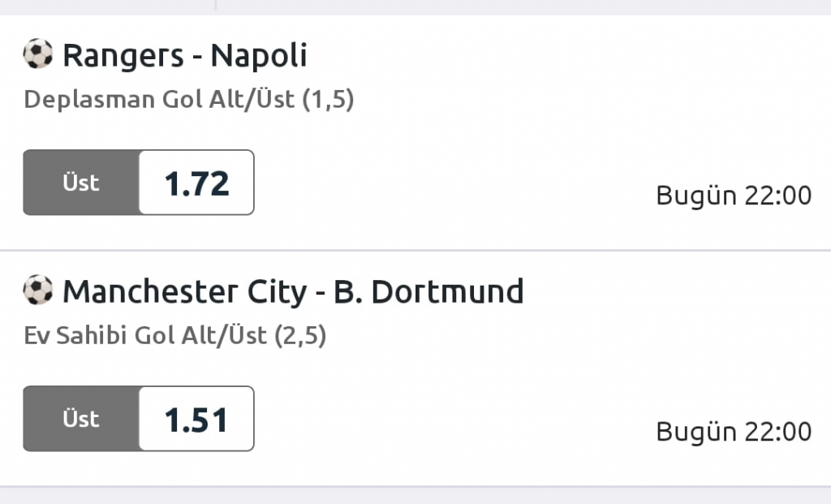Select the 1.72 odds for Rangers - Napoli
This screenshot has width=831, height=504.
(196, 183)
